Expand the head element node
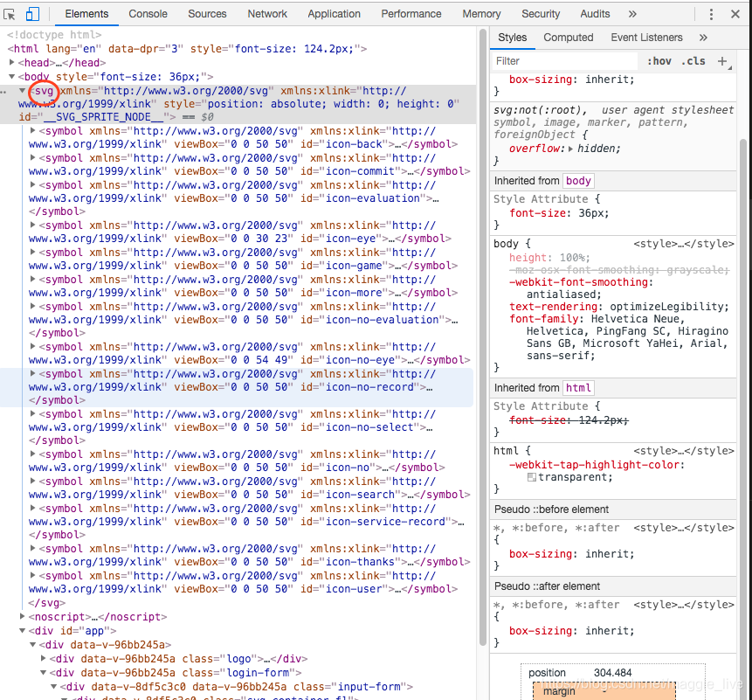The height and width of the screenshot is (700, 752). (x=11, y=62)
